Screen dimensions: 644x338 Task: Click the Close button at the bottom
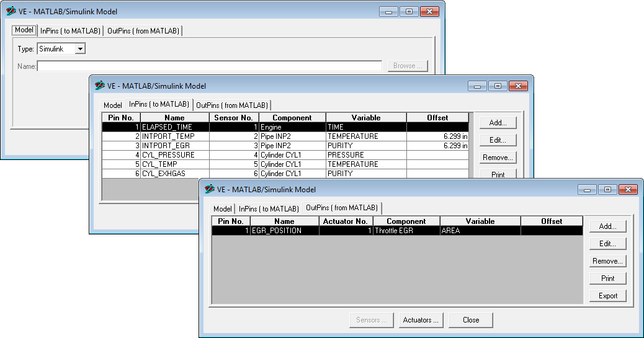[x=471, y=320]
